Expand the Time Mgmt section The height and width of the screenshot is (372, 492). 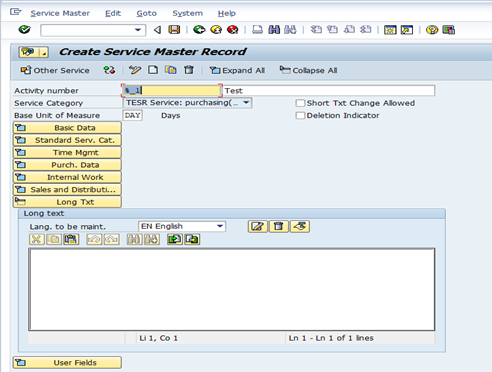coord(67,152)
